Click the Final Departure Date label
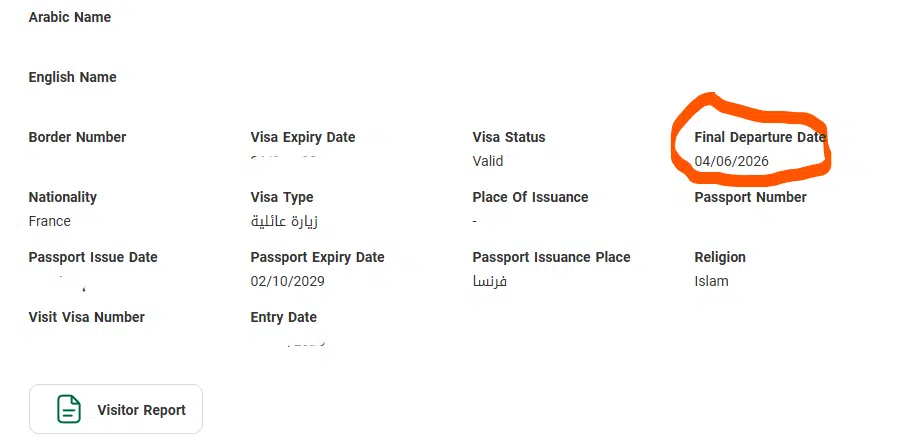 pyautogui.click(x=760, y=137)
